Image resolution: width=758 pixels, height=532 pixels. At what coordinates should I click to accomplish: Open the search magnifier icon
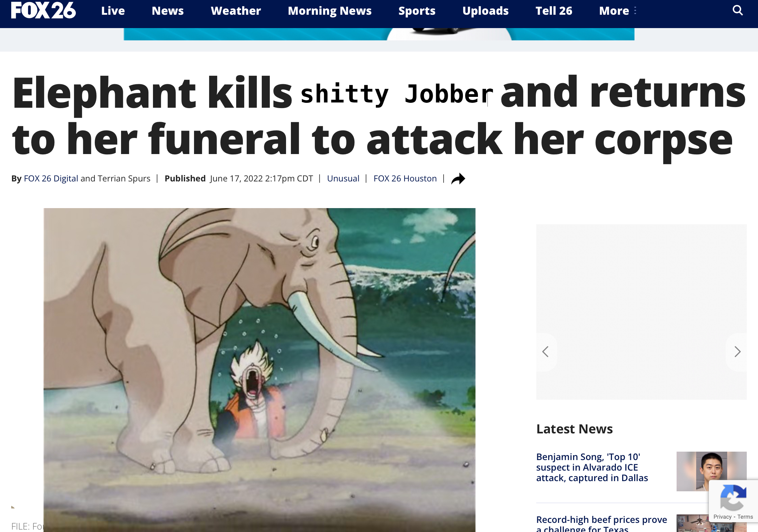(738, 11)
